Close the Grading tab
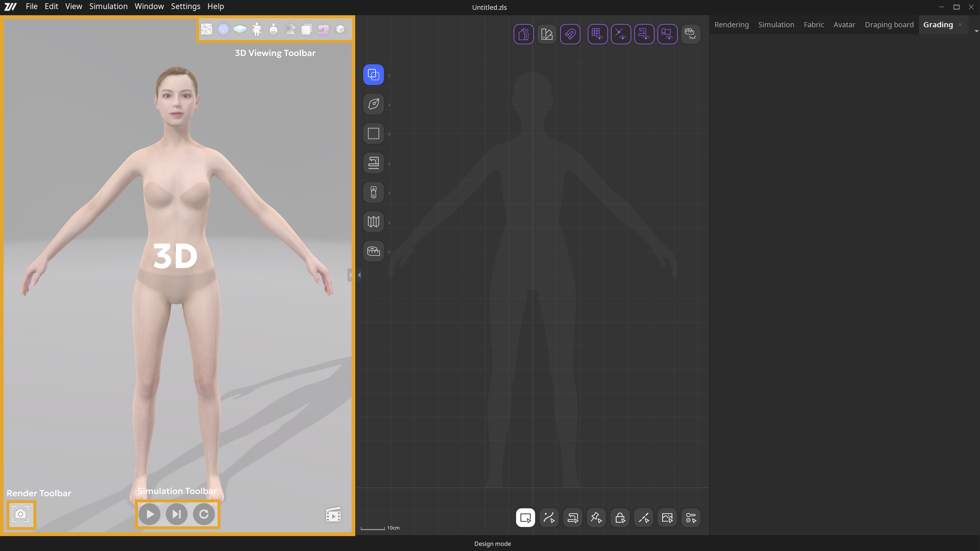 [960, 25]
